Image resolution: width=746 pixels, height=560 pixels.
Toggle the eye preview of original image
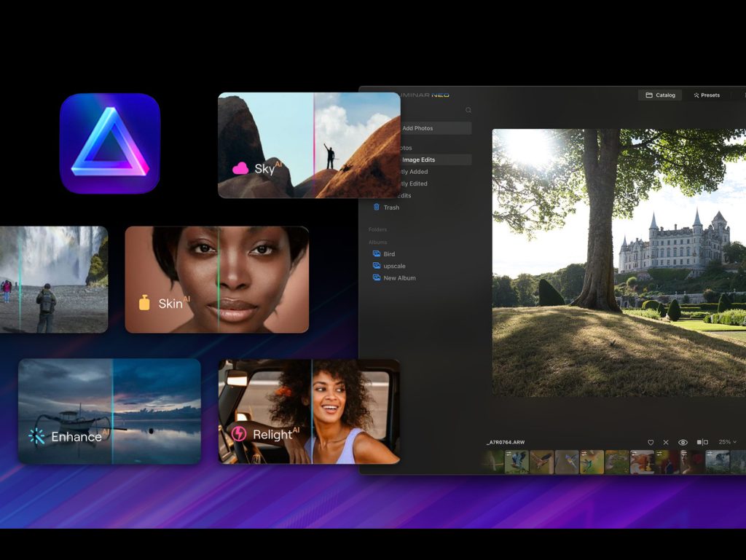pos(683,443)
